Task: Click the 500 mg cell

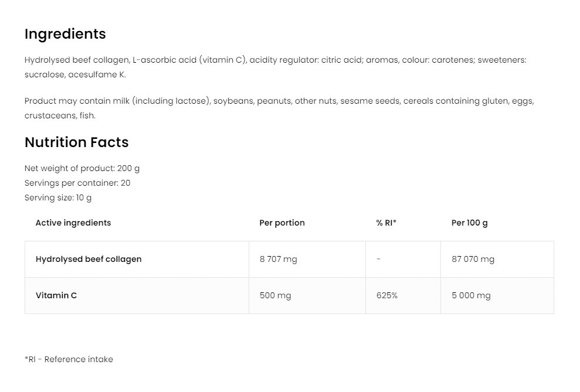Action: tap(275, 295)
